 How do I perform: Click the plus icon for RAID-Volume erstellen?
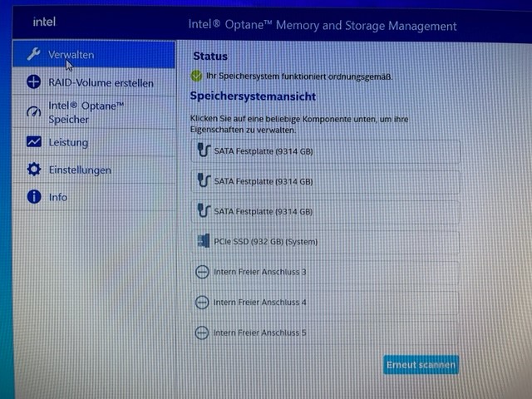coord(33,81)
